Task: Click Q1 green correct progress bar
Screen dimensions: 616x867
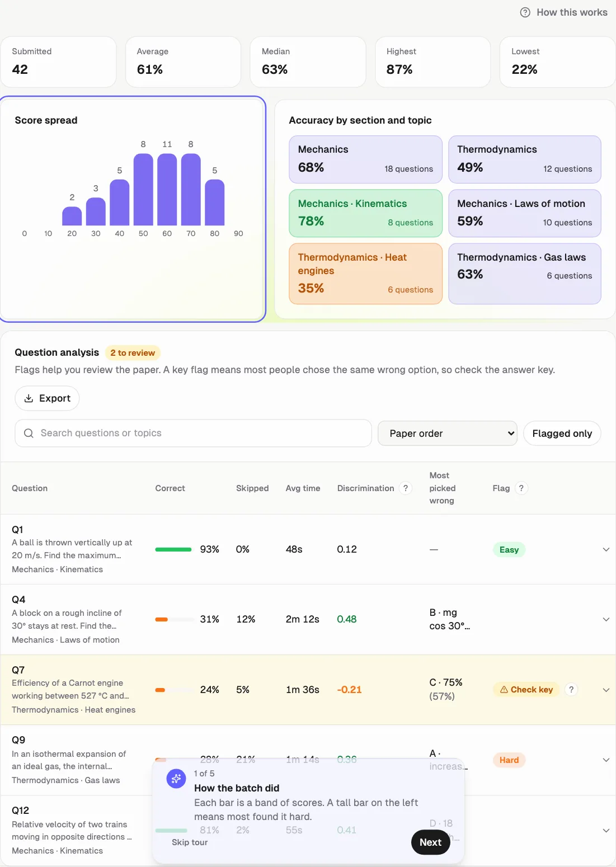Action: [x=173, y=549]
